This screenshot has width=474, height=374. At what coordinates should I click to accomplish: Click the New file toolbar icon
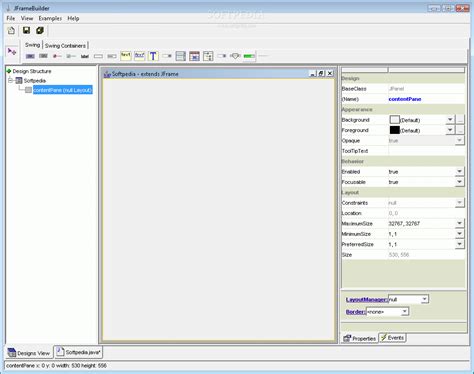click(x=11, y=31)
